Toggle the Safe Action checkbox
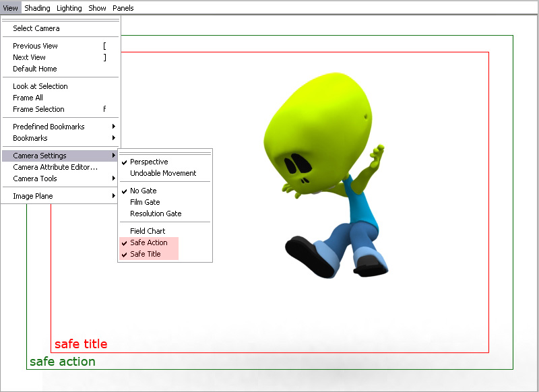 pos(148,242)
